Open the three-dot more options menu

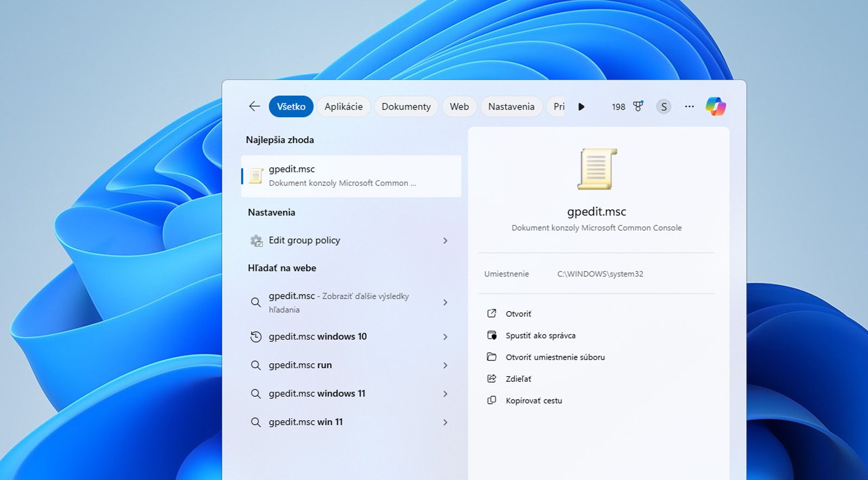[690, 106]
